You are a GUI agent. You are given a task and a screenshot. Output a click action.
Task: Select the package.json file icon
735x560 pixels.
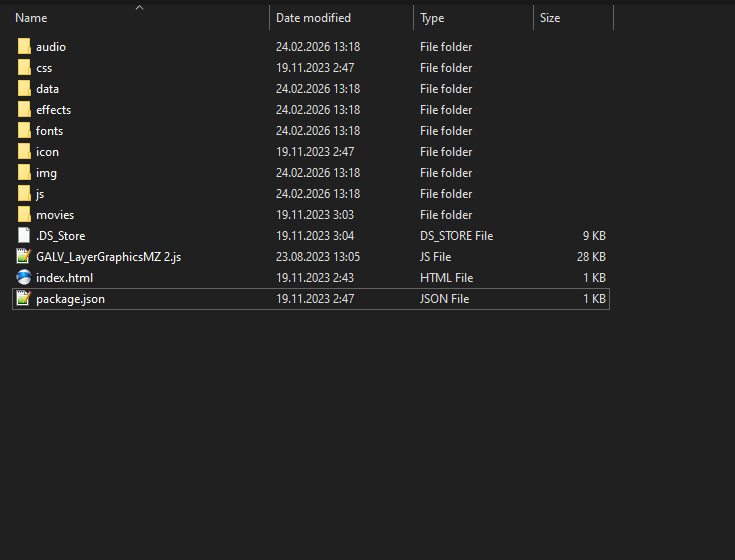click(x=24, y=299)
